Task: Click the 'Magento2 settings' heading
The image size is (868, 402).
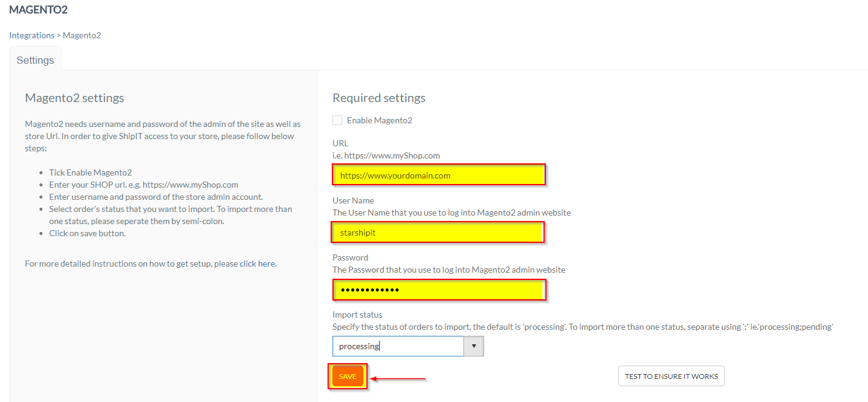Action: [x=75, y=98]
